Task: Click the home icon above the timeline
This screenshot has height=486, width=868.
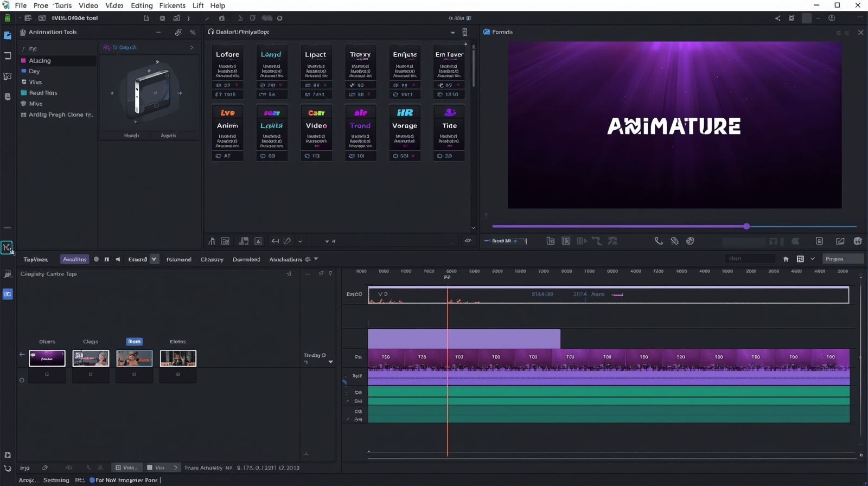Action: pyautogui.click(x=786, y=259)
